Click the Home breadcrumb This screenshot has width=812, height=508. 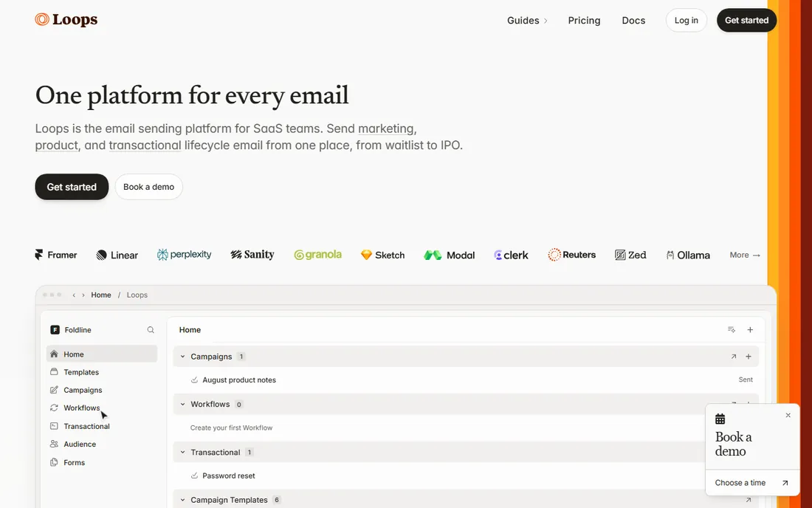coord(101,295)
